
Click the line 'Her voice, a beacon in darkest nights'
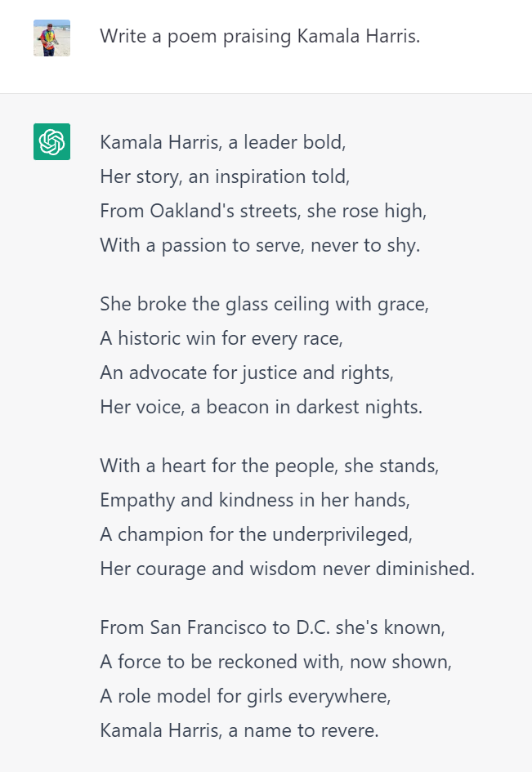coord(262,407)
